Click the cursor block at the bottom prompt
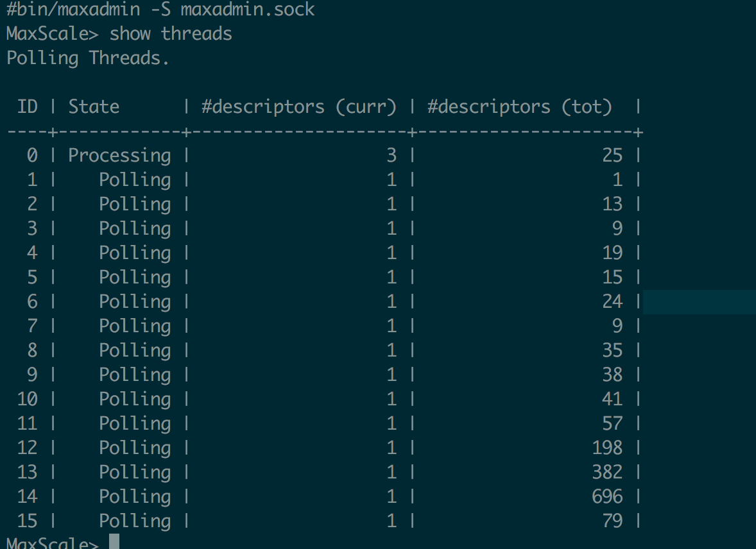Image resolution: width=756 pixels, height=549 pixels. (x=114, y=543)
